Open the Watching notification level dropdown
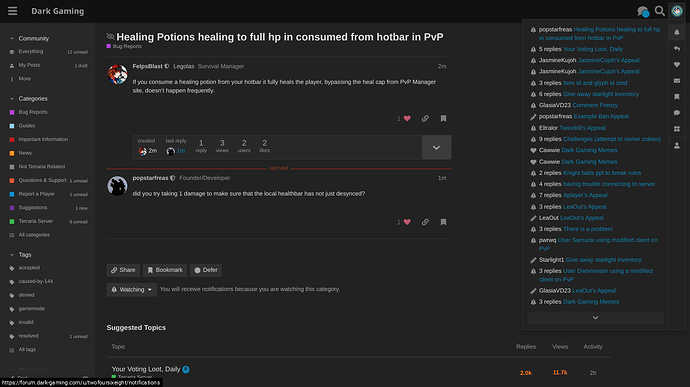 (x=132, y=289)
